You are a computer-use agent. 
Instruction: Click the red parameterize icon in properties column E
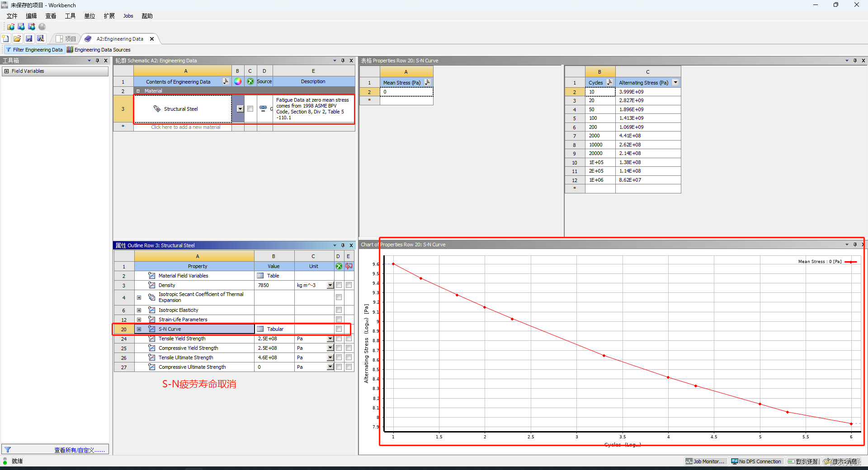pos(349,266)
